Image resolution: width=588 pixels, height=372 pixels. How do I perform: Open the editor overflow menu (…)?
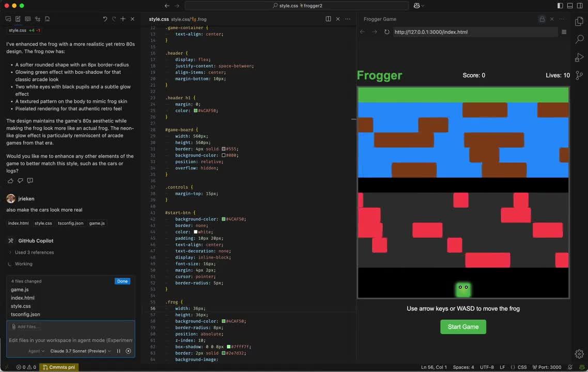coord(347,19)
